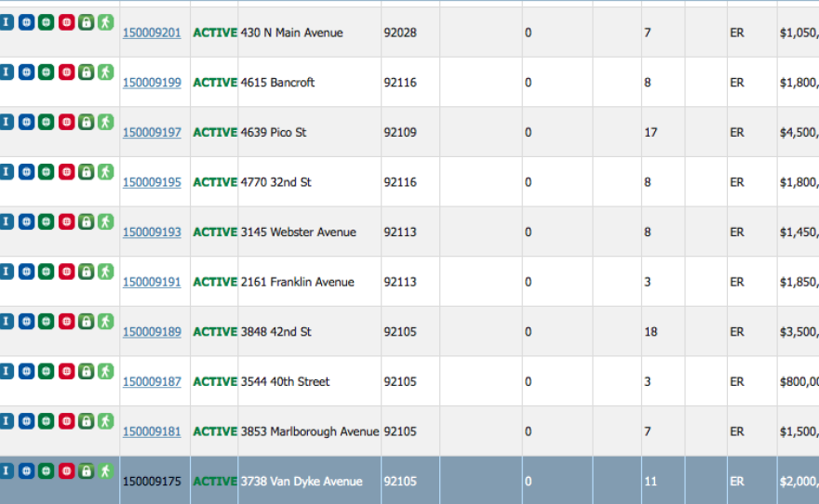Click the blue globe icon in highlighted row 150009175
This screenshot has width=819, height=504.
pos(26,471)
